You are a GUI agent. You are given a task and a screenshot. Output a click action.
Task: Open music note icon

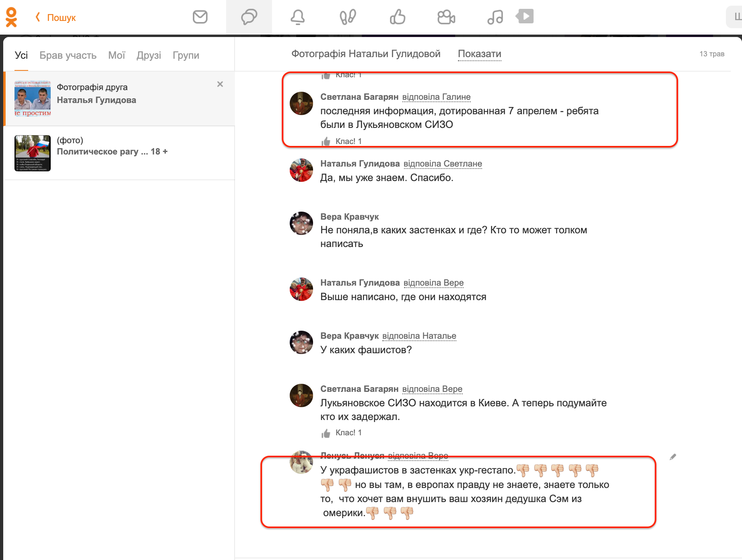(x=495, y=17)
